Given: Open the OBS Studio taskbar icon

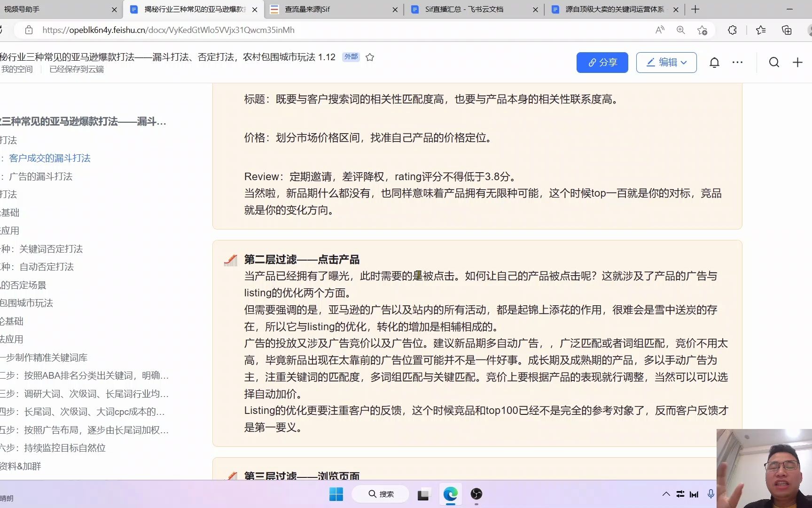Looking at the screenshot, I should [476, 494].
